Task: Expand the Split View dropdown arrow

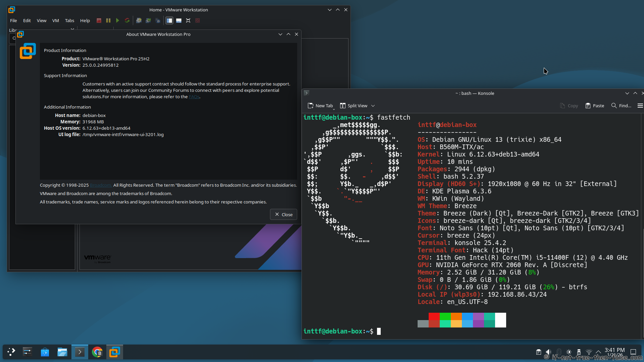Action: 373,106
